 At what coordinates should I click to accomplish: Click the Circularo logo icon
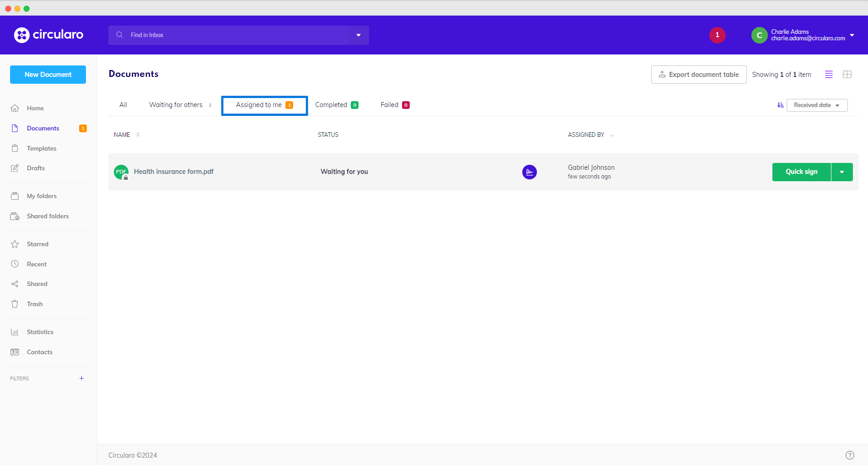click(x=21, y=35)
